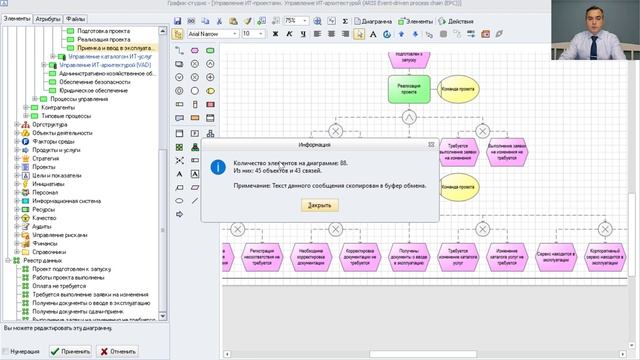Image resolution: width=640 pixels, height=360 pixels.
Task: Toggle right text alignment
Action: (x=345, y=34)
